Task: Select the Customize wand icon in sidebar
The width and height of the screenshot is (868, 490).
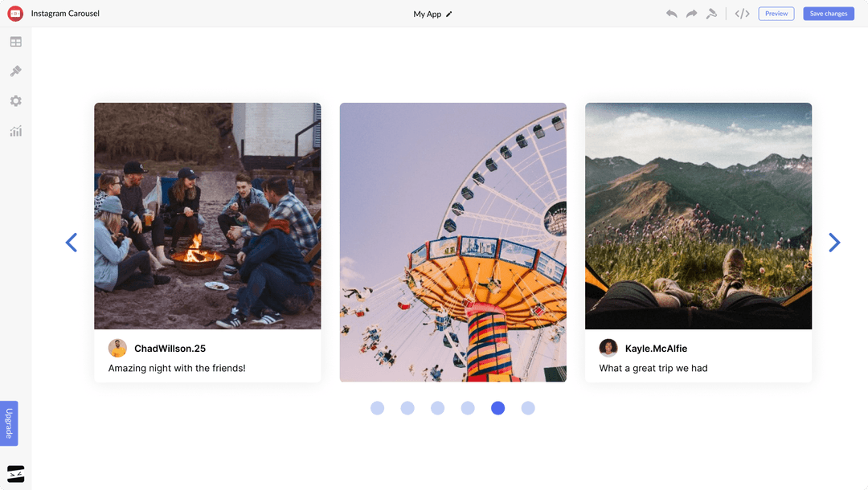Action: pyautogui.click(x=15, y=71)
